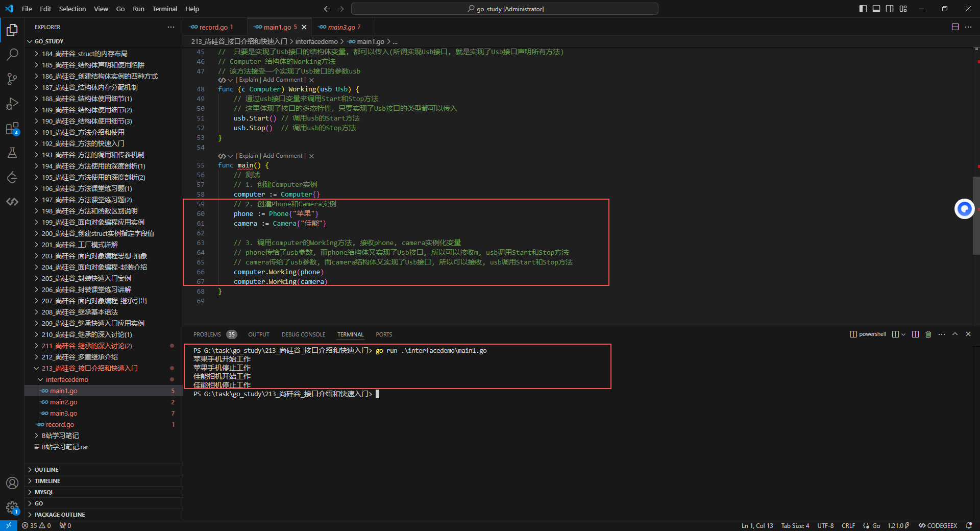The height and width of the screenshot is (531, 980).
Task: Toggle the primary side bar
Action: 863,9
